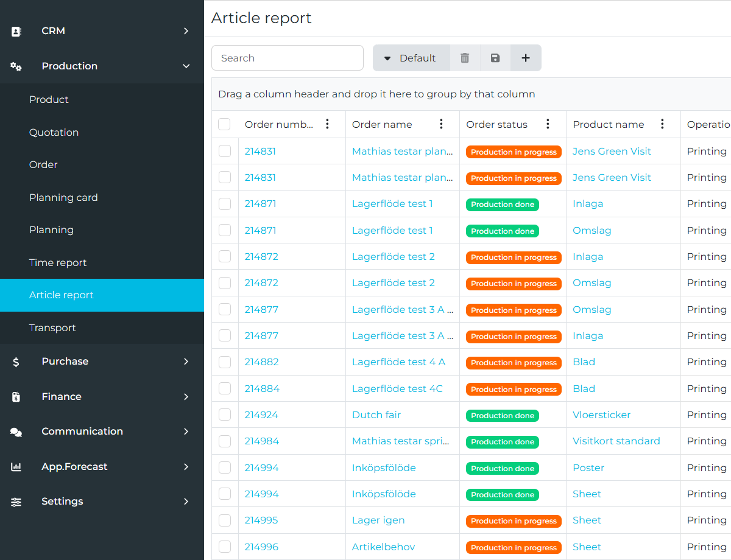Check the row checkbox for Dutch fair
This screenshot has height=560, width=731.
(x=225, y=415)
